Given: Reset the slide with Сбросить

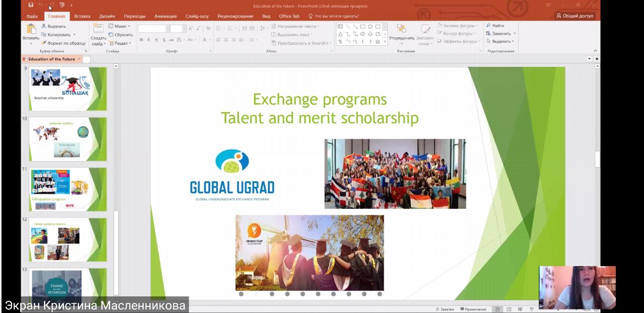Looking at the screenshot, I should pyautogui.click(x=121, y=35).
